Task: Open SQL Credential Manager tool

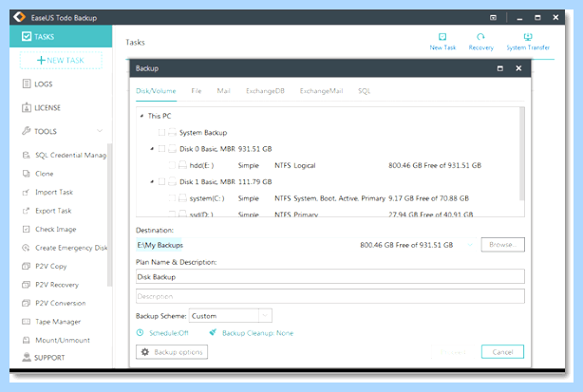Action: [65, 155]
